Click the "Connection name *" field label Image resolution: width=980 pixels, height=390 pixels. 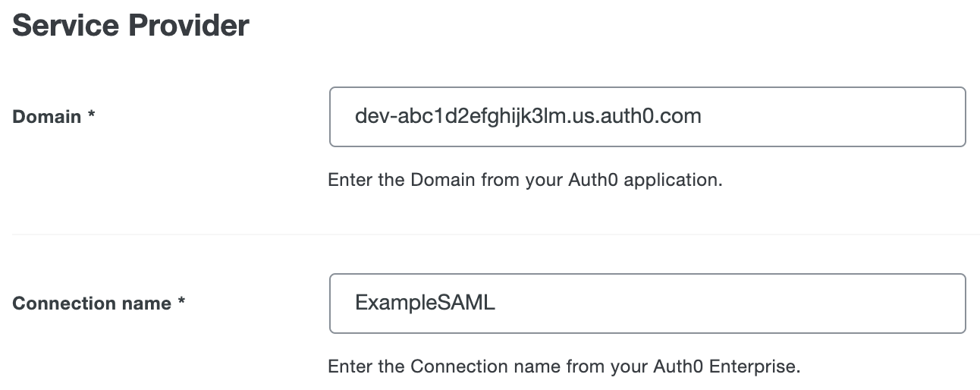tap(99, 304)
